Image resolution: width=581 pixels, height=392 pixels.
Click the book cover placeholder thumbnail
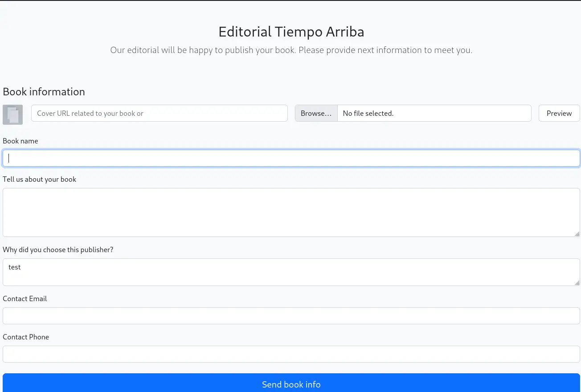click(x=12, y=114)
